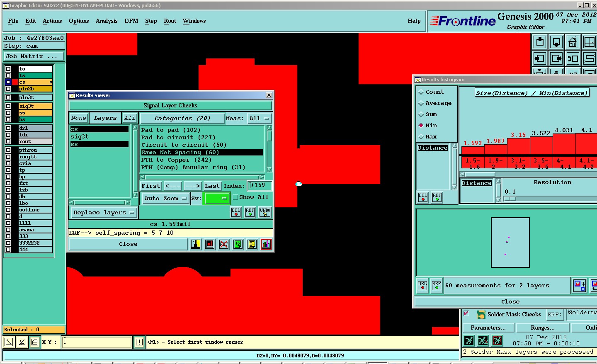Open the Job Matrix ... dropdown
597x364 pixels.
click(34, 56)
